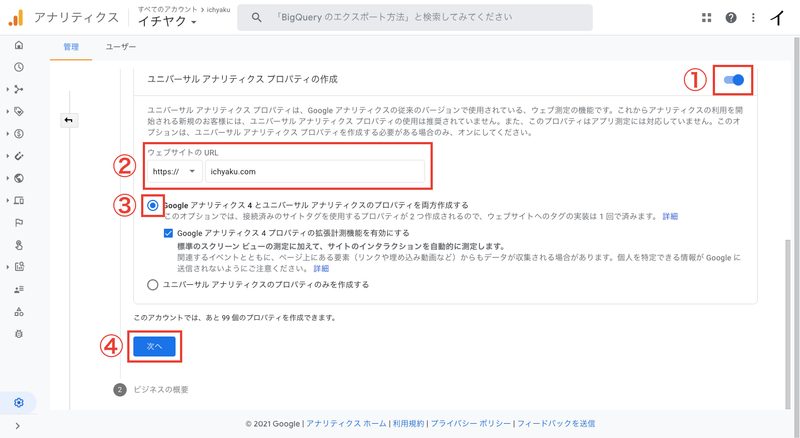Screen dimensions: 800x438
Task: Expand arrow beside Acquisition icon
Action: (8, 89)
